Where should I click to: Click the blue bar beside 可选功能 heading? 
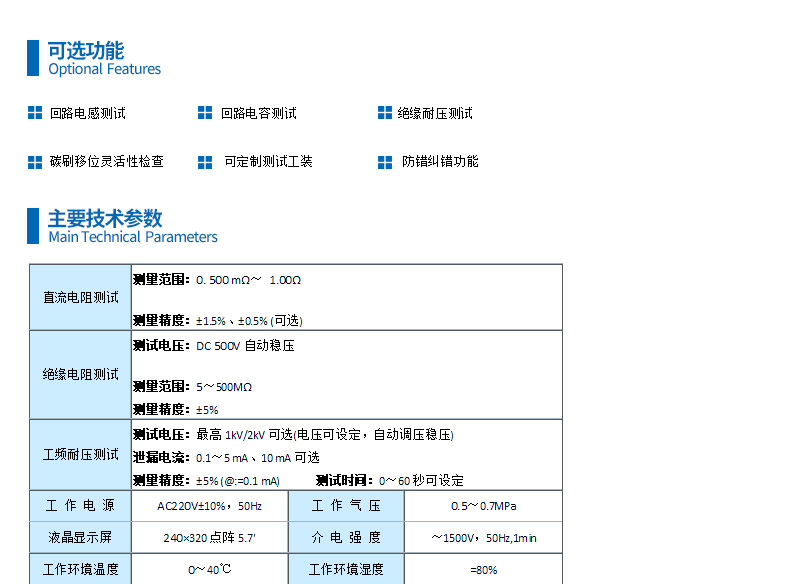click(x=32, y=58)
